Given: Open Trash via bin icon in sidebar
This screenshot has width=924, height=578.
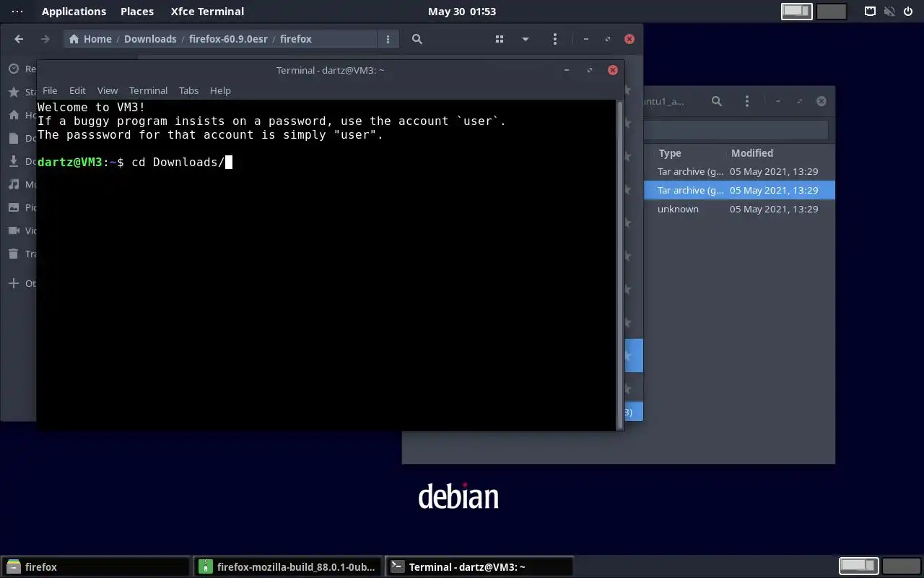Looking at the screenshot, I should (x=14, y=254).
